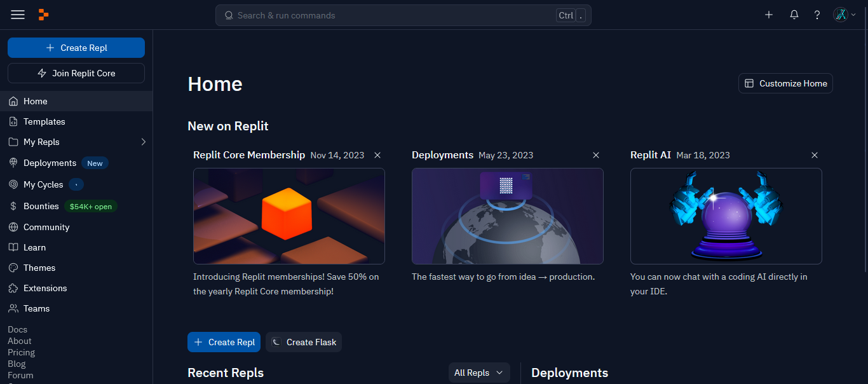868x384 pixels.
Task: Open the All Repls filter dropdown
Action: (479, 373)
